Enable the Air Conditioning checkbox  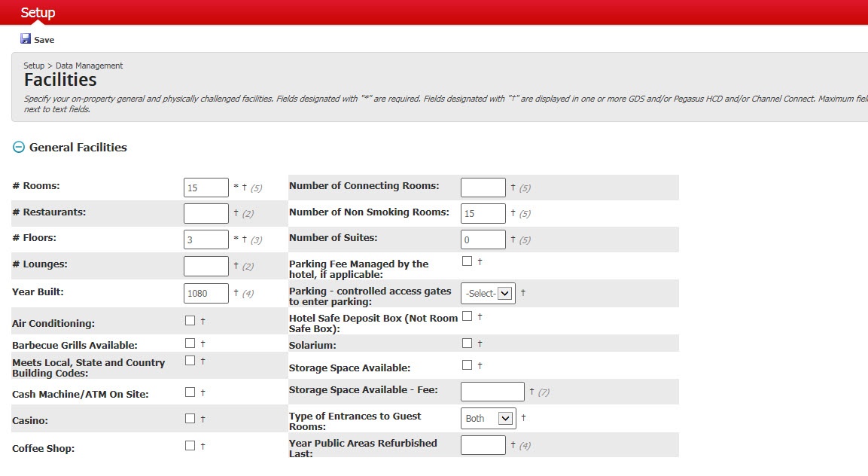coord(190,320)
